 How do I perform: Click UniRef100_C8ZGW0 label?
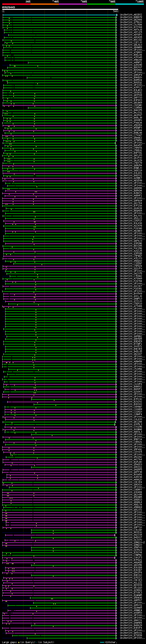(131, 105)
